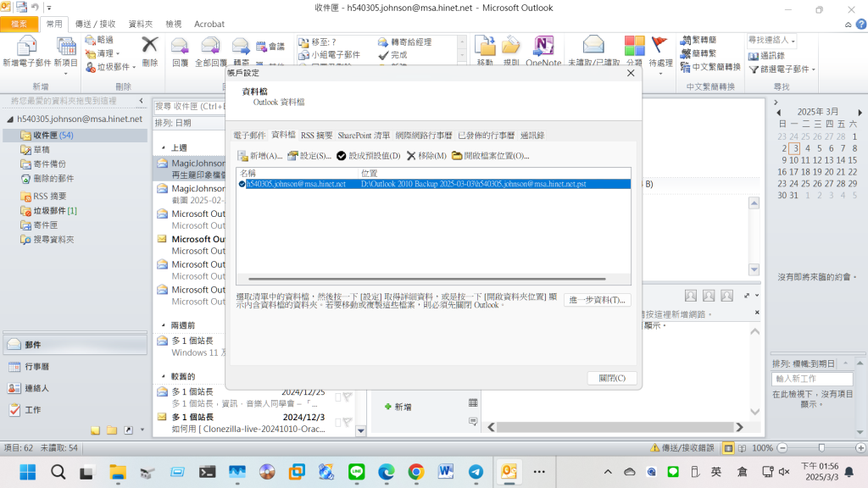
Task: Click 設成預設值 checkmark icon in dialog
Action: pyautogui.click(x=341, y=156)
